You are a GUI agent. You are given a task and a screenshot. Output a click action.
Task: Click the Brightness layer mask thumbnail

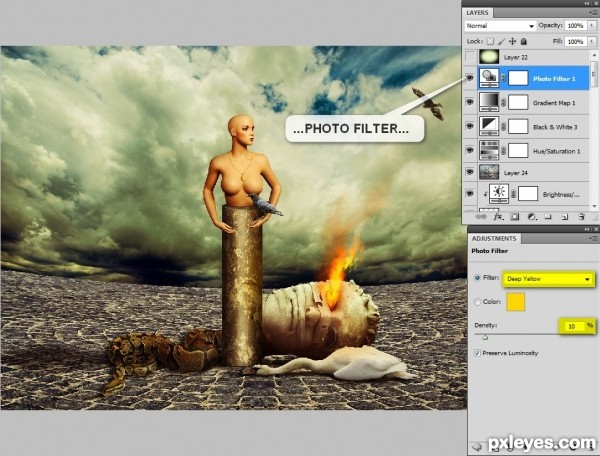pyautogui.click(x=528, y=194)
